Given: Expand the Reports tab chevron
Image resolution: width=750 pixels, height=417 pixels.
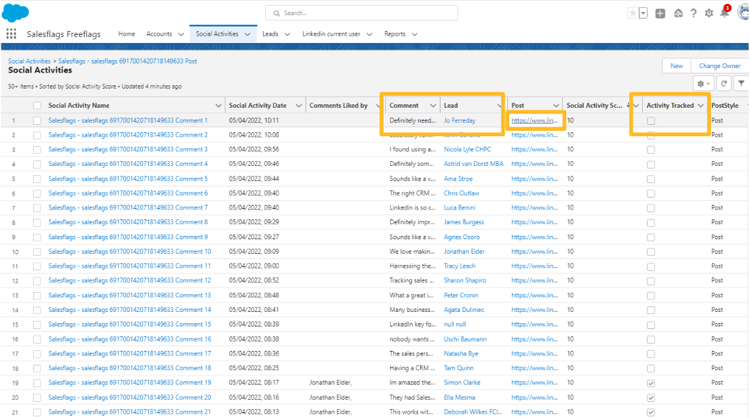Looking at the screenshot, I should coord(414,34).
